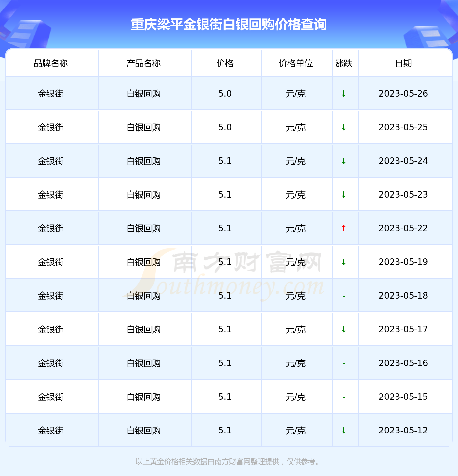Click the 产品名称 column header
The height and width of the screenshot is (476, 458).
click(x=144, y=63)
